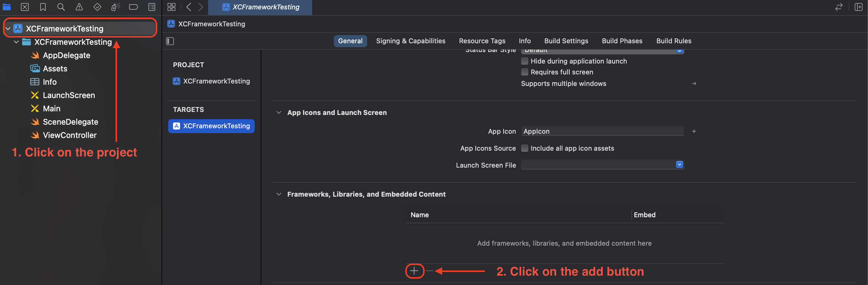
Task: Open the Debug navigator spray icon
Action: (x=116, y=7)
